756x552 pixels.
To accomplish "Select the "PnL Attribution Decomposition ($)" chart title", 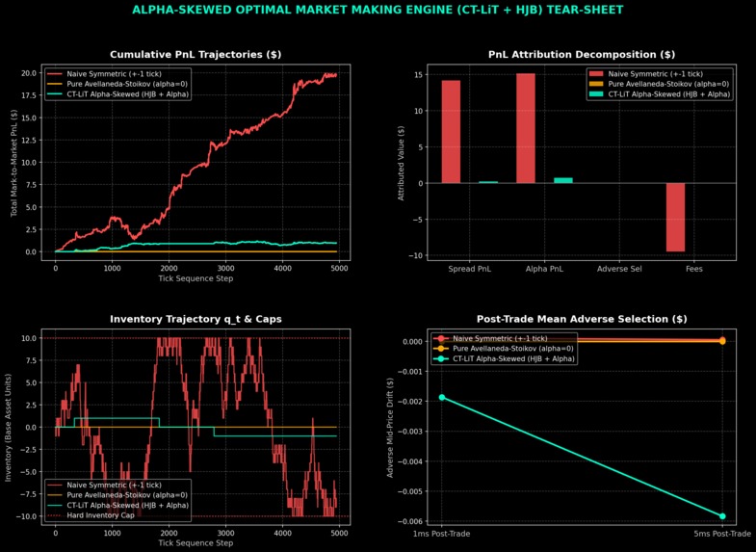I will tap(582, 55).
